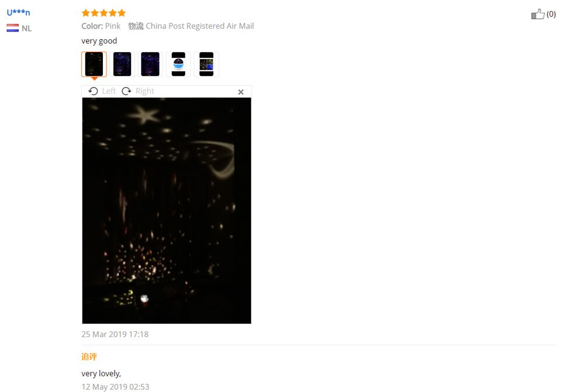Click the (0) helpful vote count

(551, 14)
